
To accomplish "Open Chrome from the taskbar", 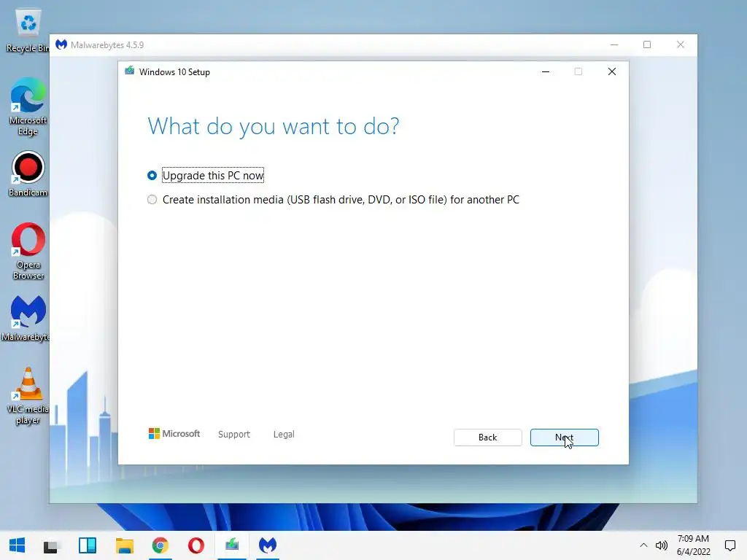I will pyautogui.click(x=160, y=545).
